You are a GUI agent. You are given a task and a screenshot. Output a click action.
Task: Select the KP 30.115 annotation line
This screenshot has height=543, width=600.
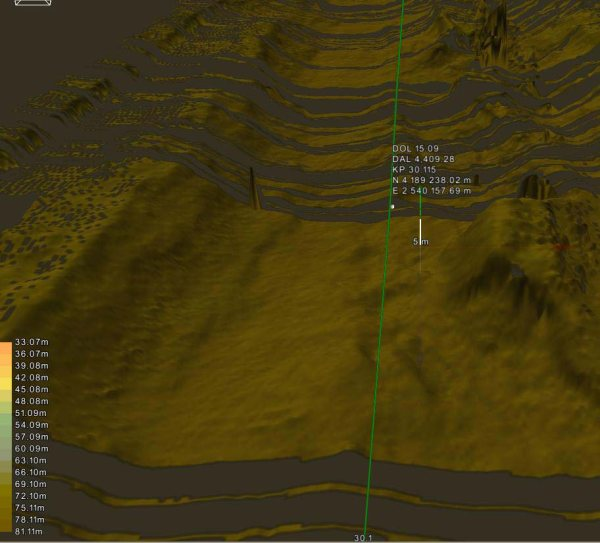pos(414,170)
